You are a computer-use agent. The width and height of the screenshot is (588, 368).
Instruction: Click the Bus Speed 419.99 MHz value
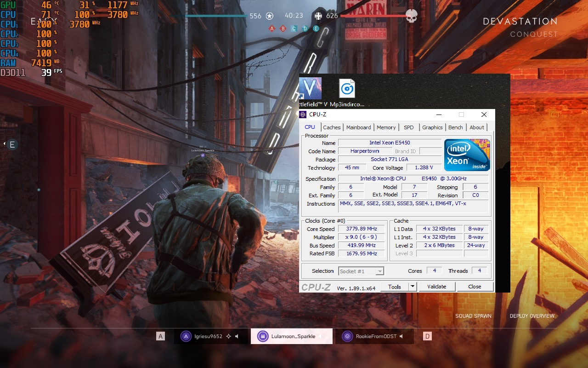tap(362, 245)
